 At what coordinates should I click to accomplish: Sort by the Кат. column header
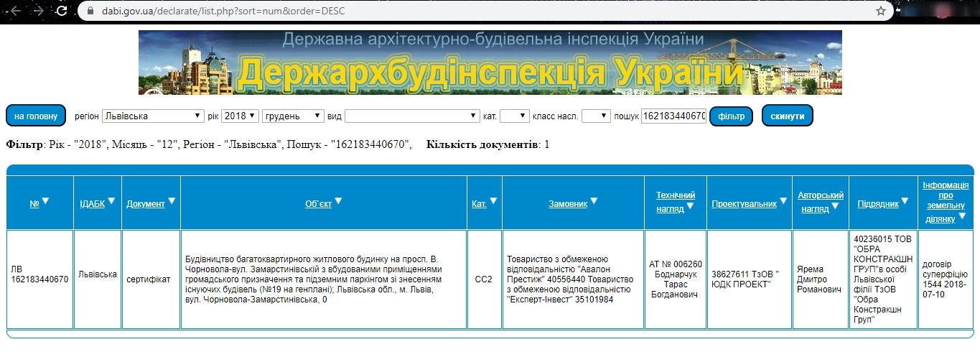click(479, 204)
